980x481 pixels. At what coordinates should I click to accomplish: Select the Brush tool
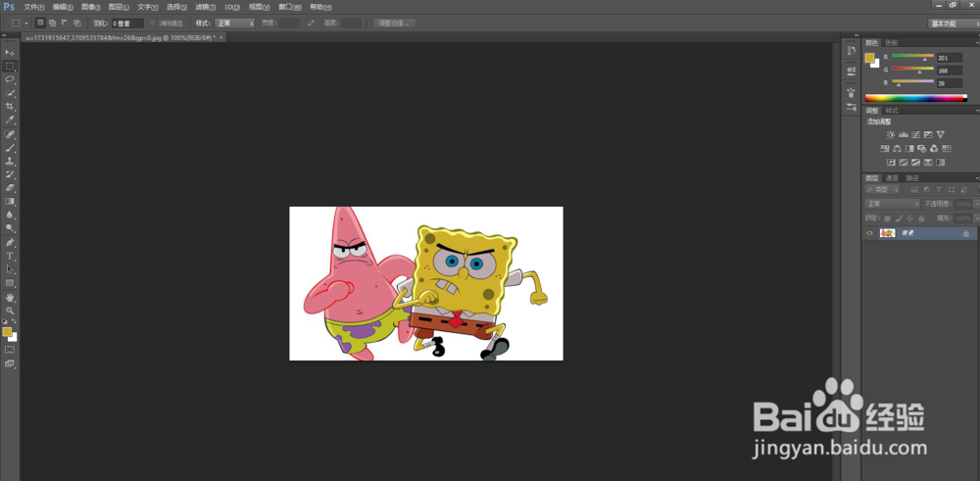[10, 149]
